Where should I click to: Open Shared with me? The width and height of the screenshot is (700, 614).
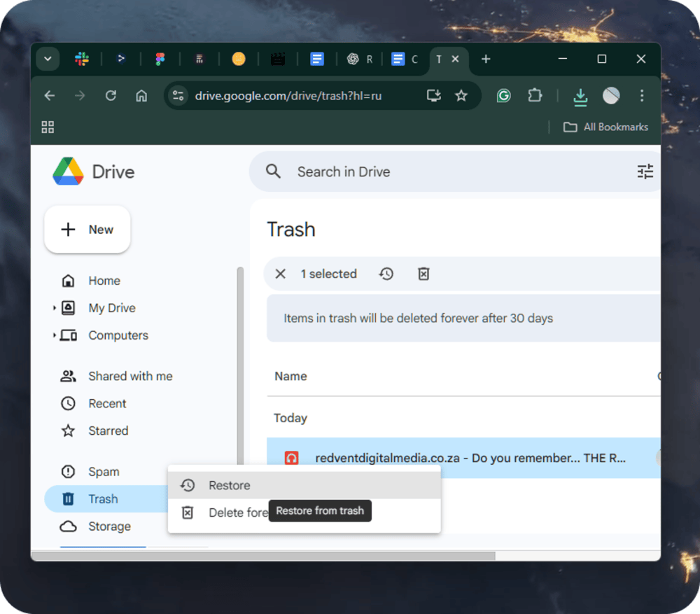130,376
